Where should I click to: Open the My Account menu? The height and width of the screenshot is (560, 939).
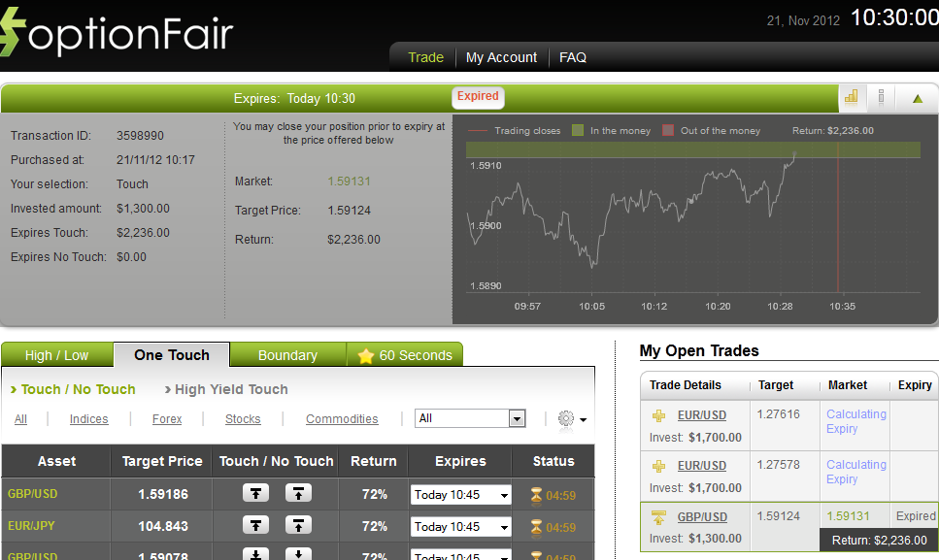coord(501,57)
